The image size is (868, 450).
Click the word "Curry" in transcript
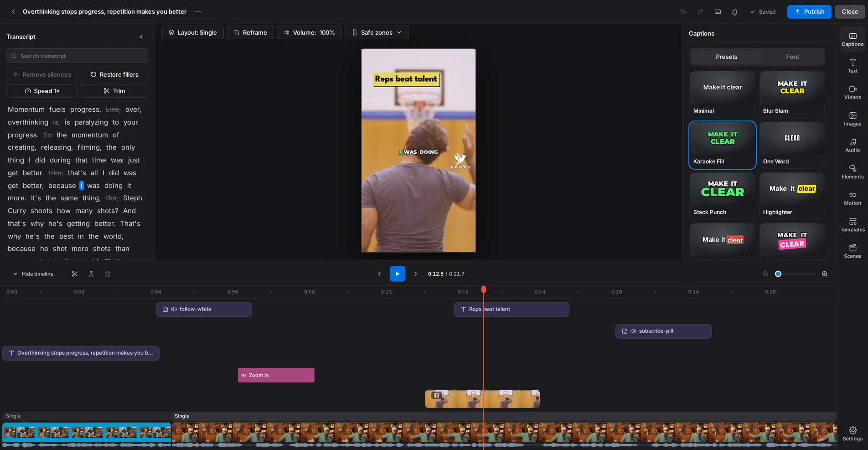coord(17,211)
